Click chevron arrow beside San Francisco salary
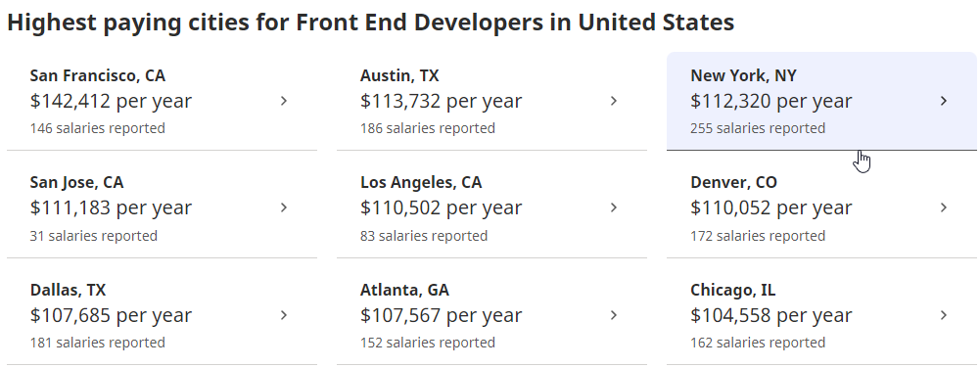 click(x=284, y=101)
